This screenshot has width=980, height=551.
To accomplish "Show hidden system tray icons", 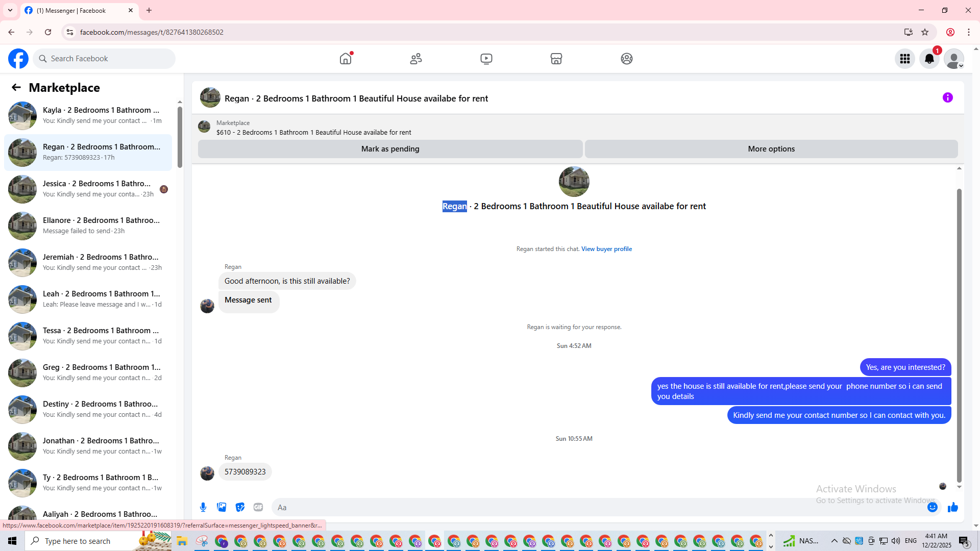I will (x=834, y=541).
